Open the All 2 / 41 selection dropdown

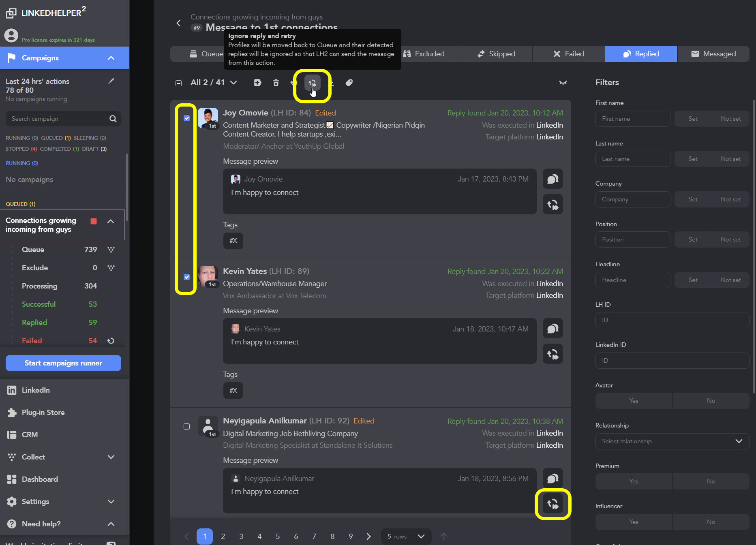click(x=214, y=83)
